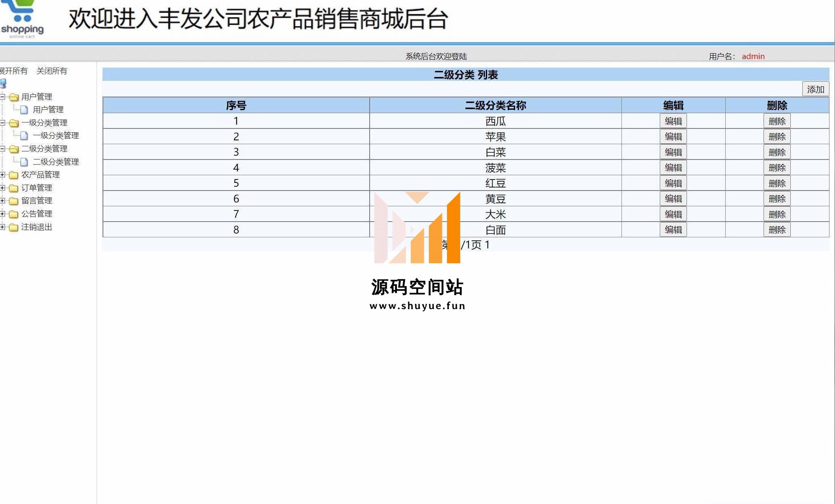Click the 订单管理 folder icon
This screenshot has height=504, width=835.
pos(14,188)
